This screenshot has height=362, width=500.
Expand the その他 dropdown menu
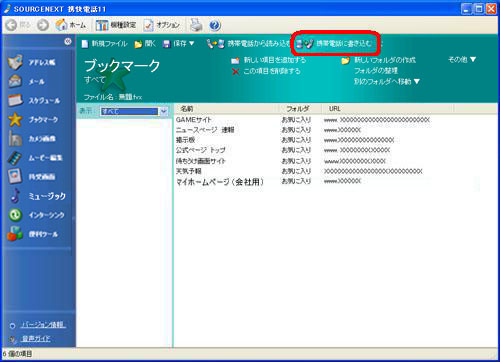point(462,60)
